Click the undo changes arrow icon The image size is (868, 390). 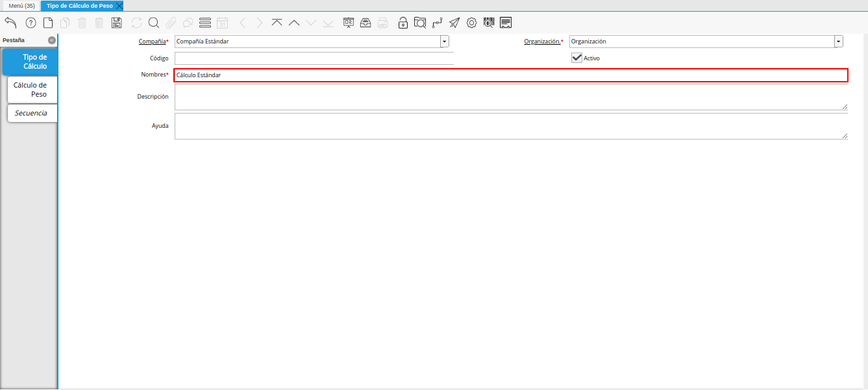[10, 23]
